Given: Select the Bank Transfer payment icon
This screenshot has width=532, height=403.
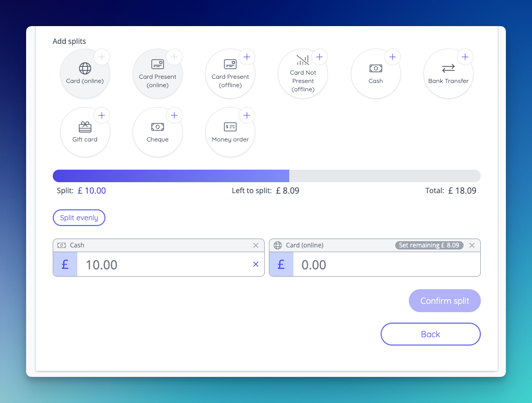Looking at the screenshot, I should click(x=447, y=73).
